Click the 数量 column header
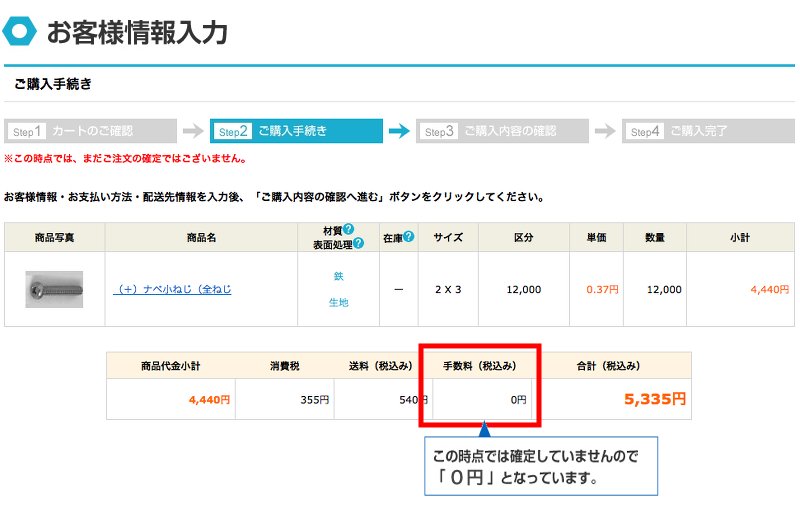 (x=655, y=237)
